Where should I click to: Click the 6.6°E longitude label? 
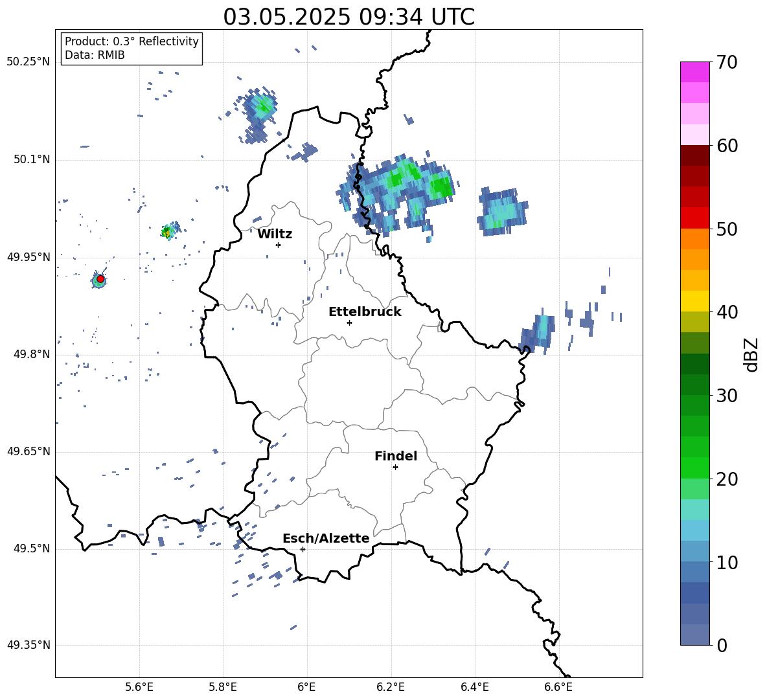point(558,687)
